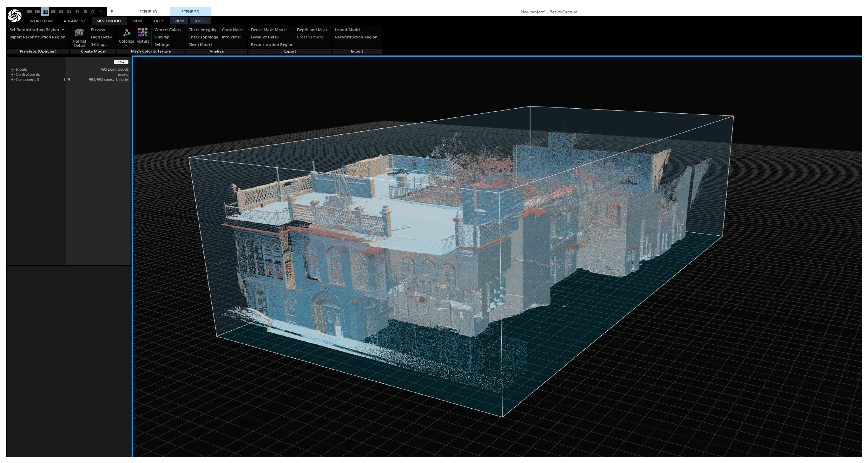Switch to the ALIGNMENT ribbon tab

[x=74, y=21]
